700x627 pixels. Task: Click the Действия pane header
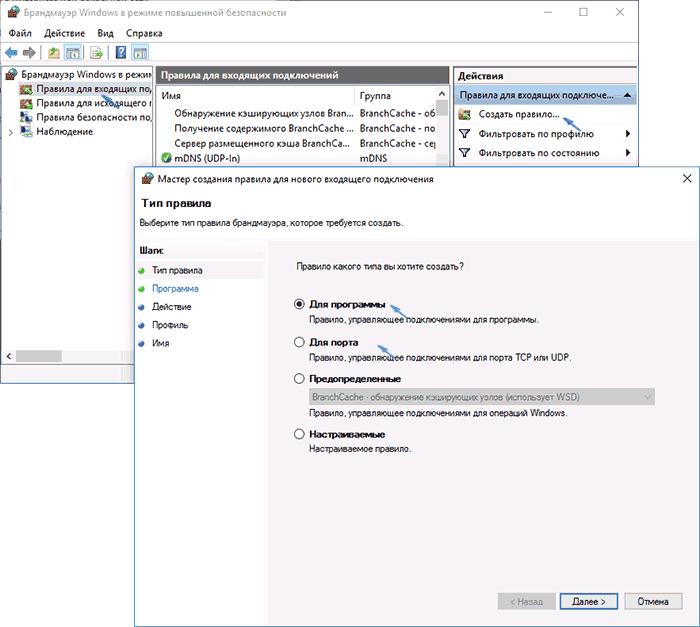(x=545, y=76)
